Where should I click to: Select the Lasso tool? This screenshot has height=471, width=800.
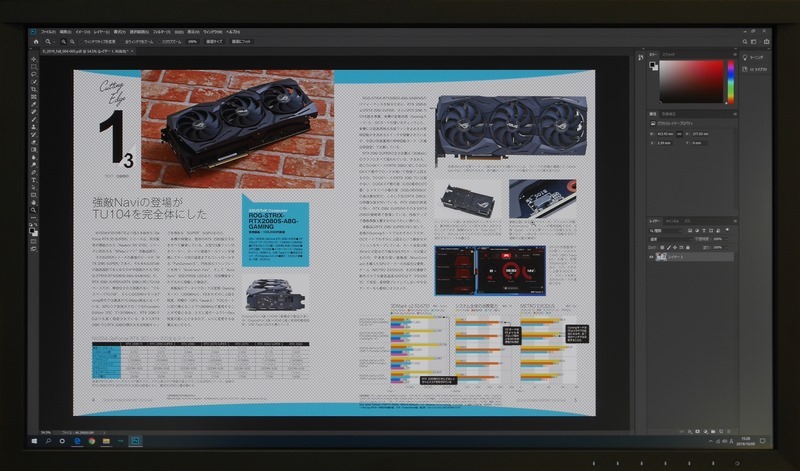(34, 74)
